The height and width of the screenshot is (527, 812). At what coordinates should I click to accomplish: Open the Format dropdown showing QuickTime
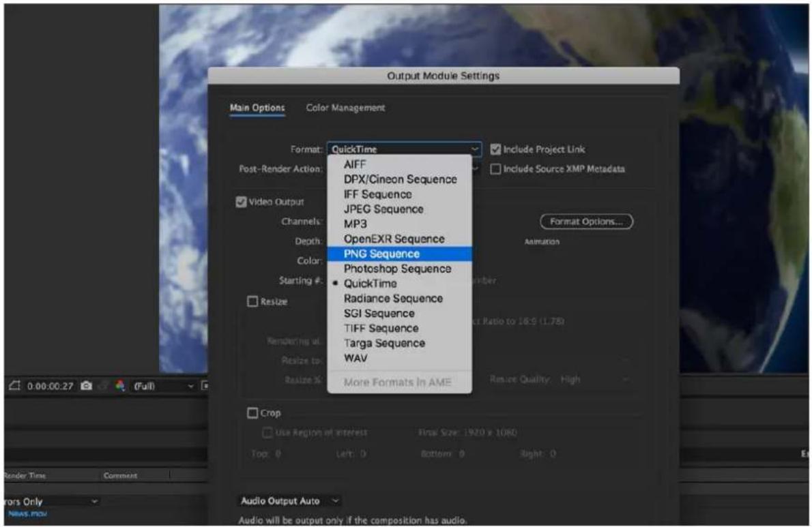pyautogui.click(x=404, y=149)
